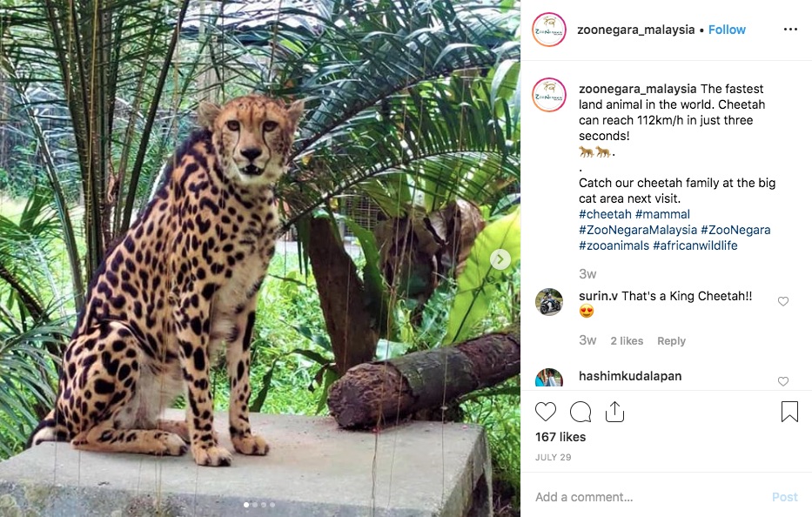Click hashimkudalapan's profile avatar
This screenshot has width=812, height=517.
pyautogui.click(x=549, y=379)
